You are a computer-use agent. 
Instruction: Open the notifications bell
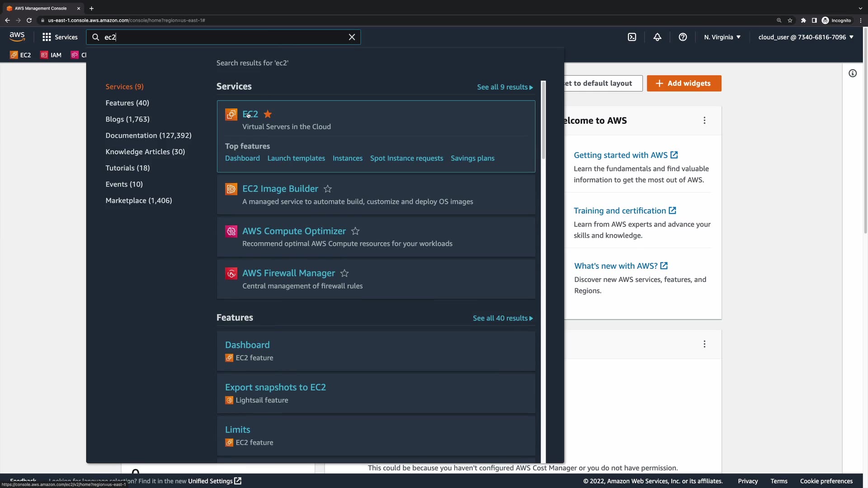pos(657,37)
